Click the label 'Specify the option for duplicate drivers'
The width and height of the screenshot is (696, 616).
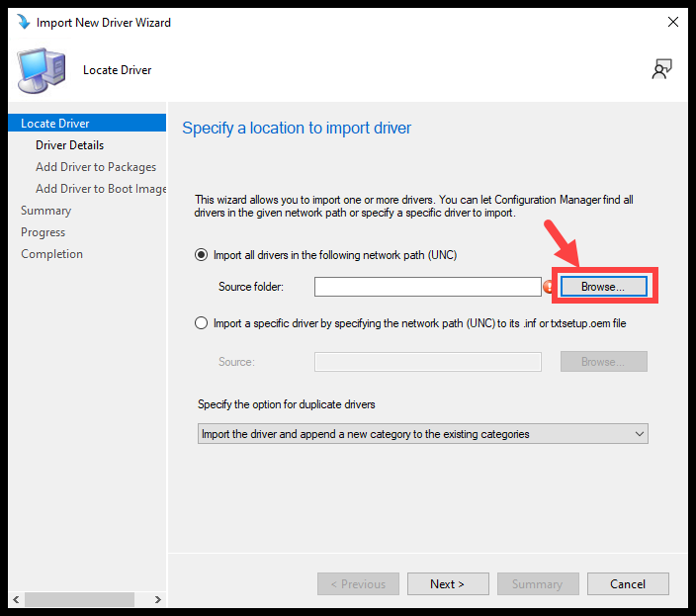pyautogui.click(x=287, y=404)
